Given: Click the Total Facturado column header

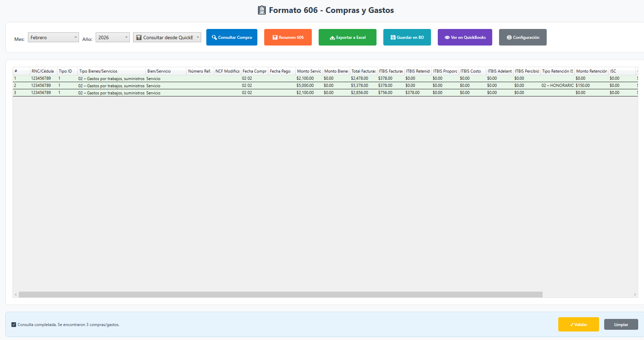Looking at the screenshot, I should (363, 71).
